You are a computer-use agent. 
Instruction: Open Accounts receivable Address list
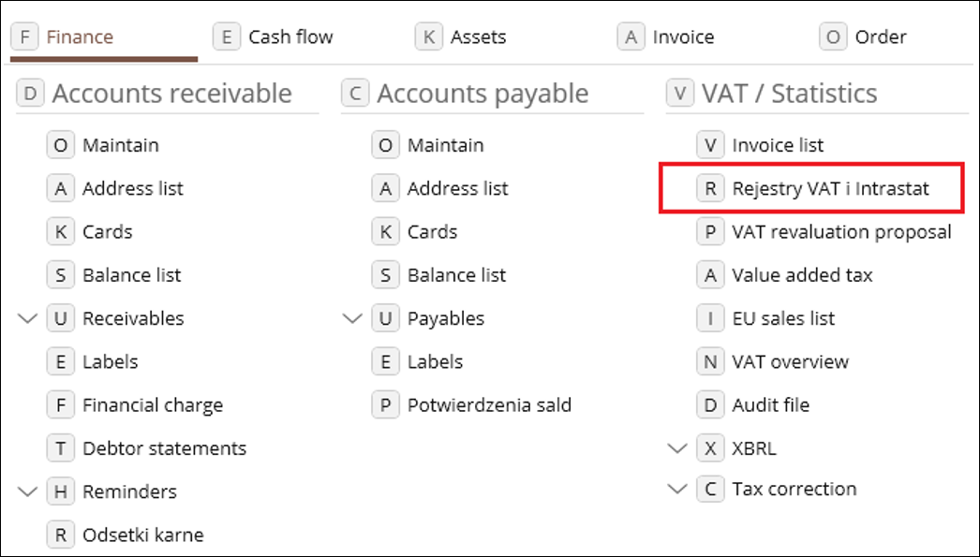pos(115,188)
